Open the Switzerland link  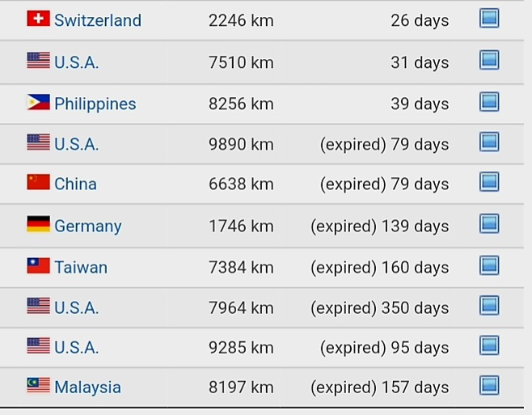click(x=98, y=20)
